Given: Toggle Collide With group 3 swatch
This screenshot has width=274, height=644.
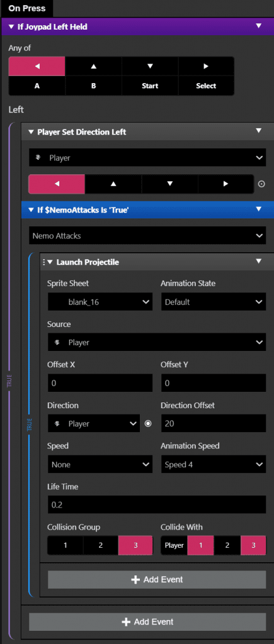Looking at the screenshot, I should click(253, 545).
